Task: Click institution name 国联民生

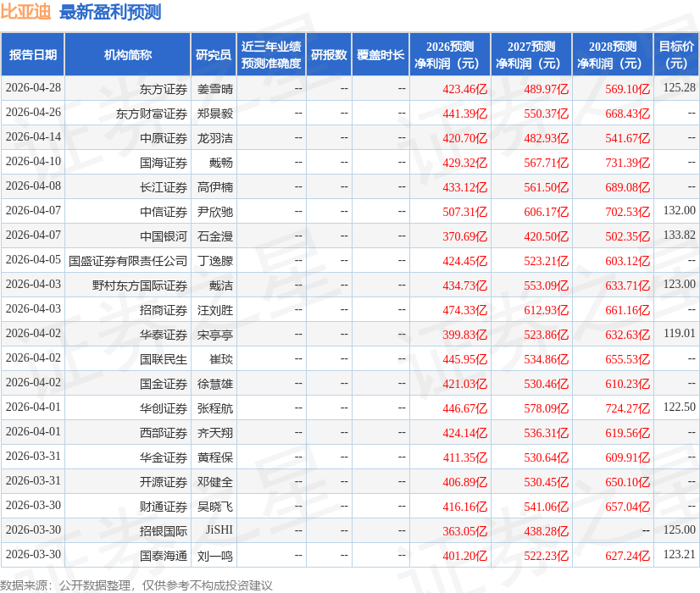Action: point(163,359)
